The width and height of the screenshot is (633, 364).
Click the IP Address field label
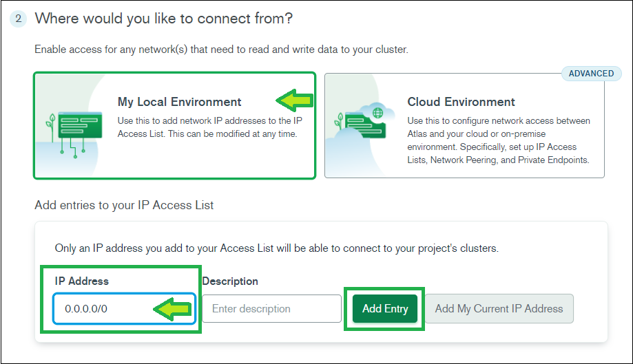[x=81, y=281]
